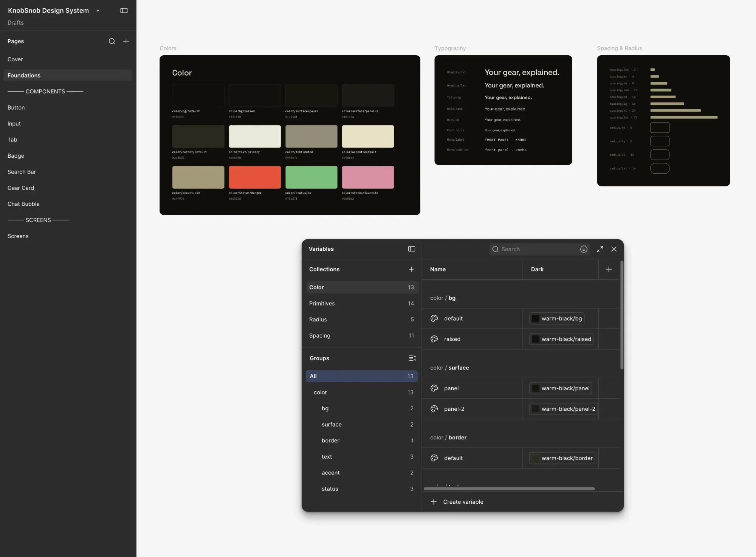Open the variables filter icon
The image size is (756, 557).
(x=584, y=249)
